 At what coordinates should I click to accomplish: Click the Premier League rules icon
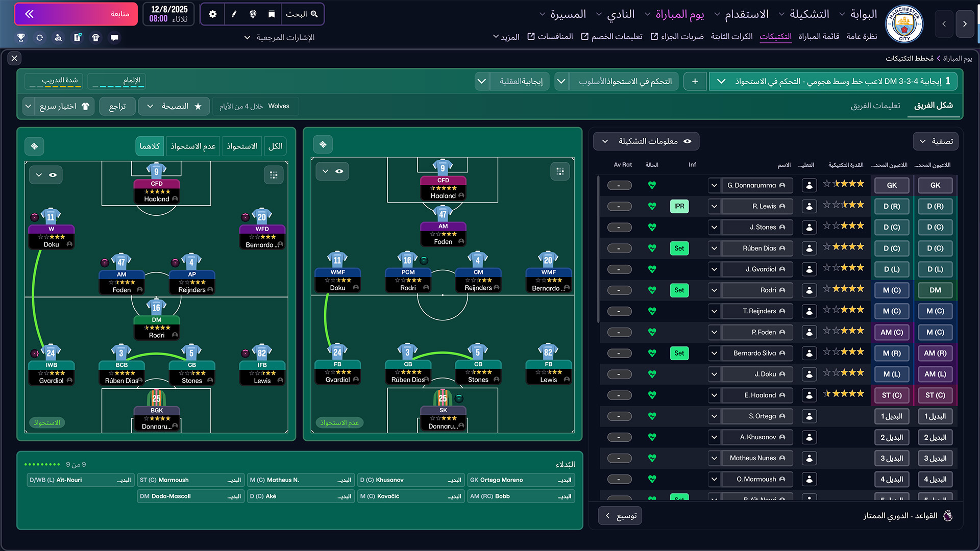(948, 516)
